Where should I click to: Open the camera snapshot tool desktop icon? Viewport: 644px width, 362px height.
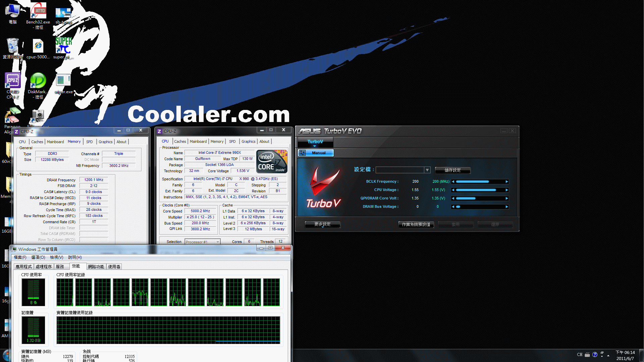coord(38,117)
